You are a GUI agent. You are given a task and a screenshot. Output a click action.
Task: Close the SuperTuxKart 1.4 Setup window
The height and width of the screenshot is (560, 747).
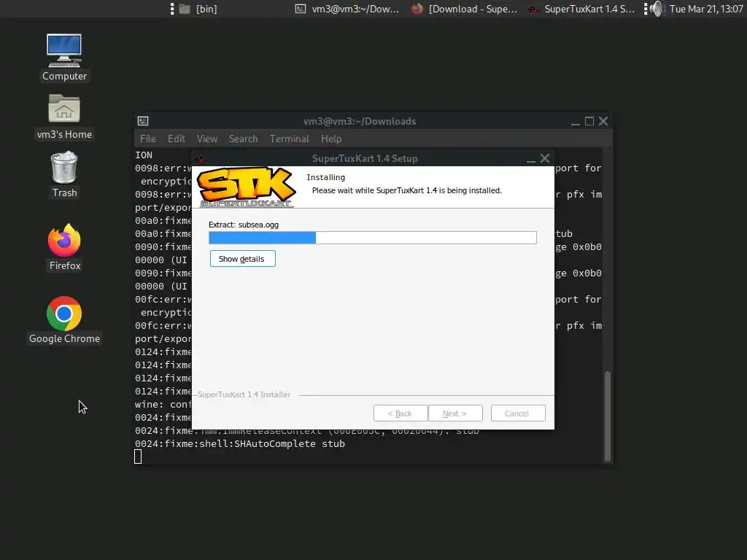(545, 158)
